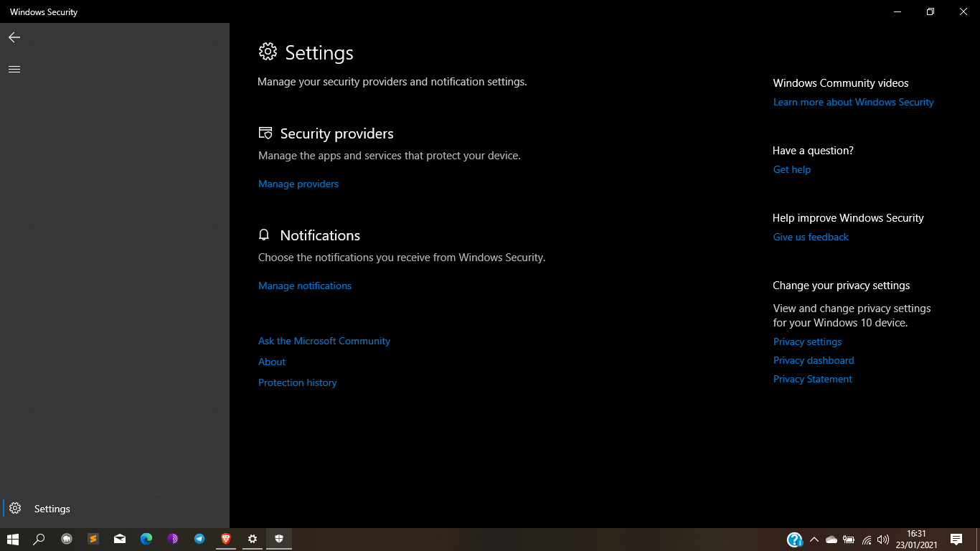
Task: Close the Windows Security window
Action: tap(963, 11)
